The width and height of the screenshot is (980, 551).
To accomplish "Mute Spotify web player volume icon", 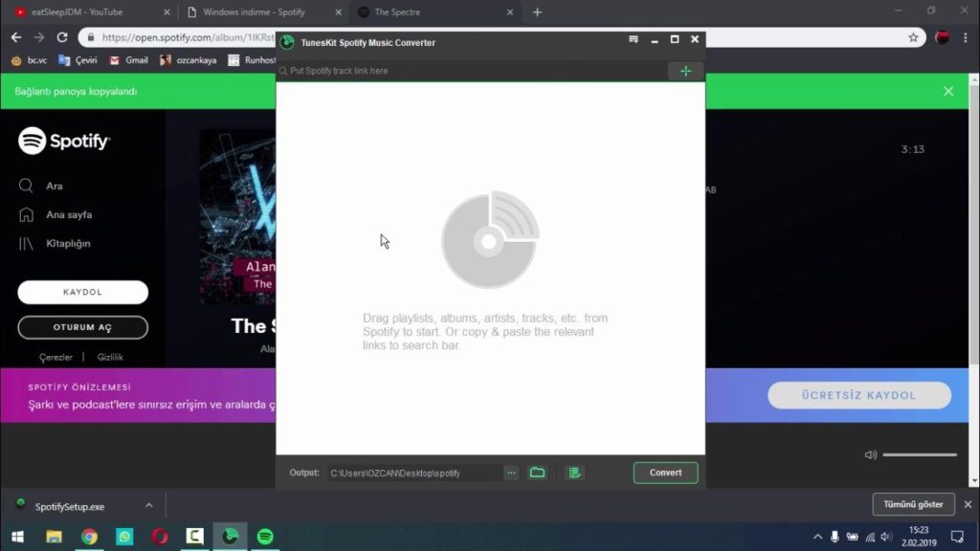I will 871,454.
